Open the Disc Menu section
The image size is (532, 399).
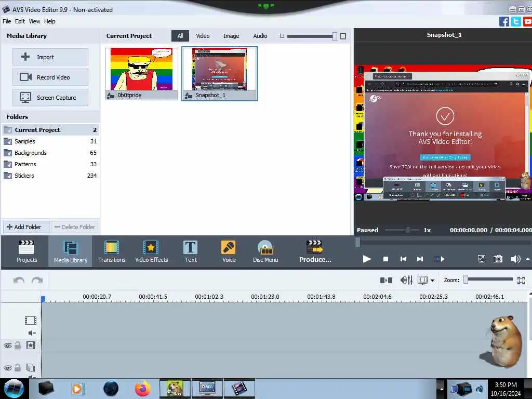click(x=265, y=251)
